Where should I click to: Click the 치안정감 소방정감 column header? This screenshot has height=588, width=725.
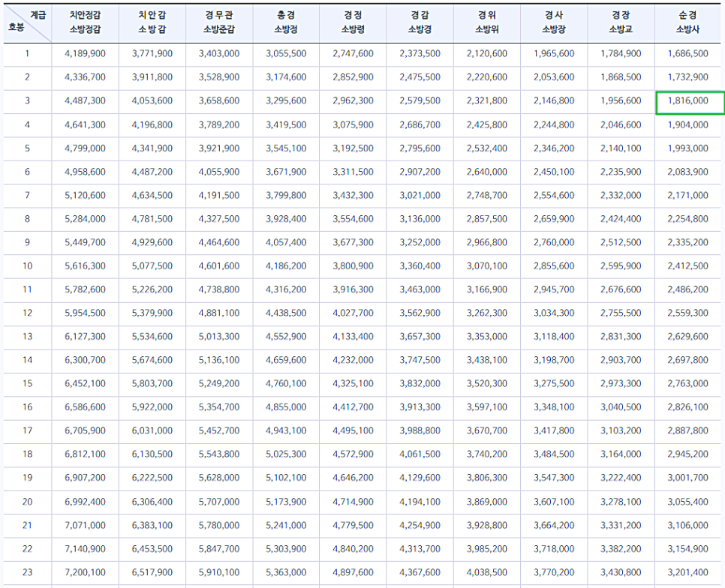coord(85,22)
